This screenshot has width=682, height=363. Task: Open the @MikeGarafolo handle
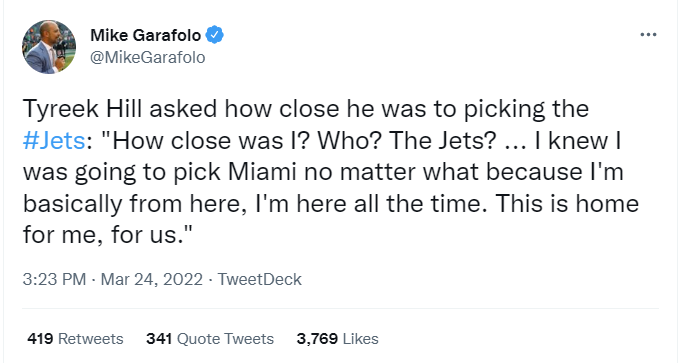(x=147, y=57)
